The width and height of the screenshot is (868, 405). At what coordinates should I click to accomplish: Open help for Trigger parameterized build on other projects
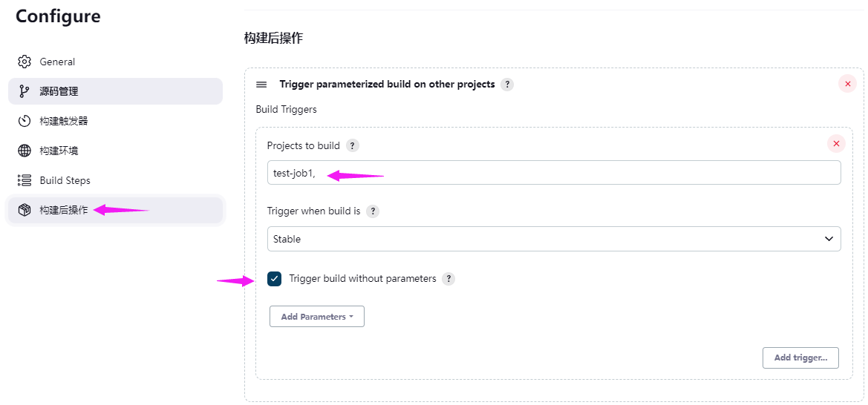point(507,85)
